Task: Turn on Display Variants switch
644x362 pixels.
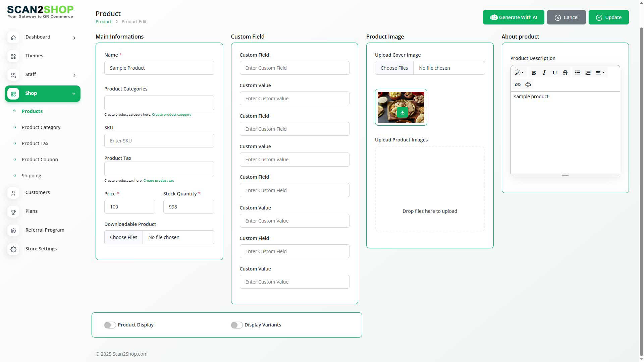Action: point(236,325)
